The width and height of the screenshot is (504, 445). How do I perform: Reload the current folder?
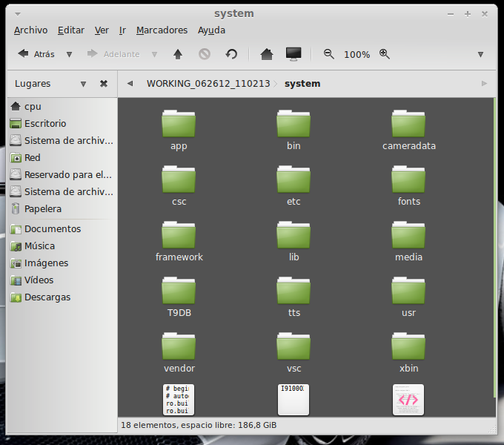[231, 54]
